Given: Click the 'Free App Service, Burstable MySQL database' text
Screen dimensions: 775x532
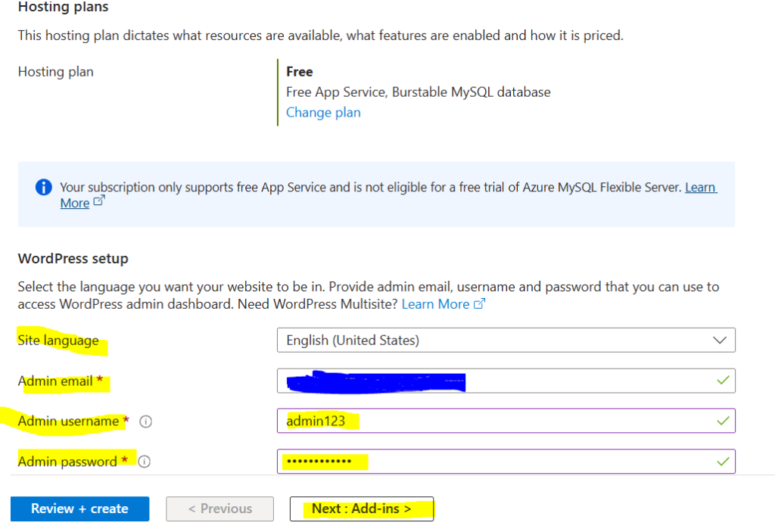Looking at the screenshot, I should point(418,92).
